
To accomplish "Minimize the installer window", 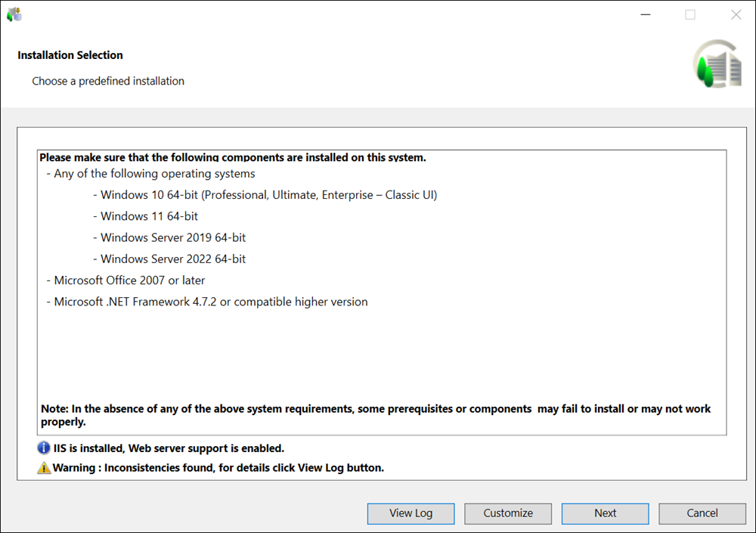I will (x=644, y=14).
